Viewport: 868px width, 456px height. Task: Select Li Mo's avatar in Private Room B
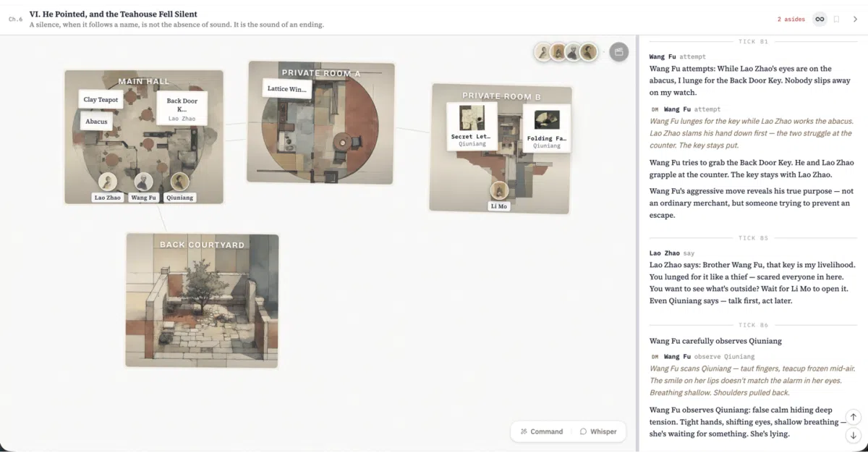pyautogui.click(x=499, y=190)
